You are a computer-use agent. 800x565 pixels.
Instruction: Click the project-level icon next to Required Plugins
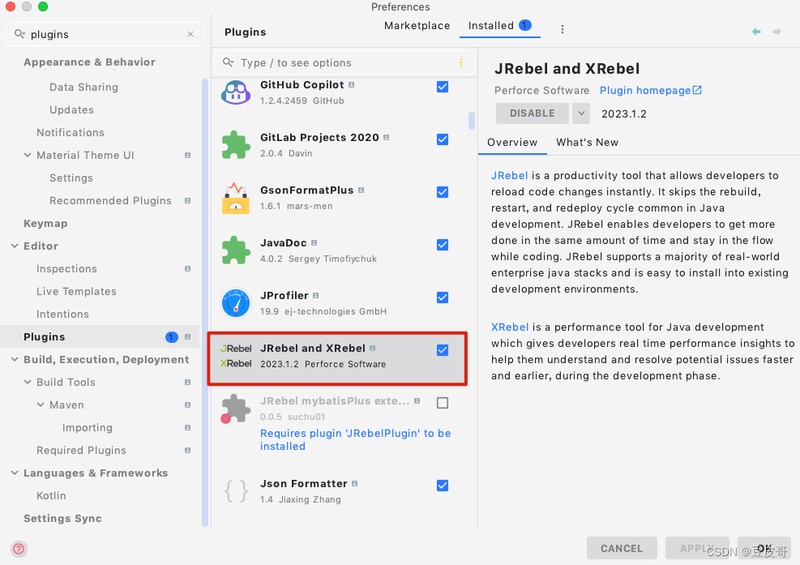click(x=187, y=450)
